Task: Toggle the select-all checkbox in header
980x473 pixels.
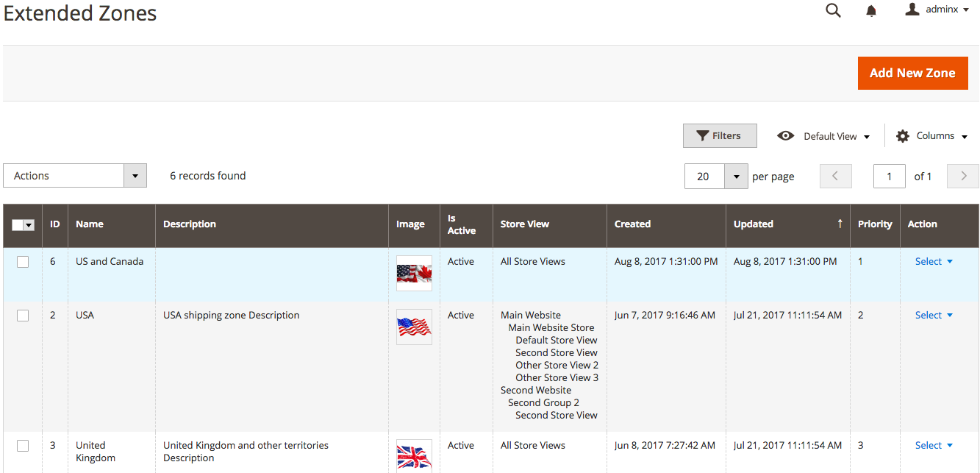Action: click(18, 225)
